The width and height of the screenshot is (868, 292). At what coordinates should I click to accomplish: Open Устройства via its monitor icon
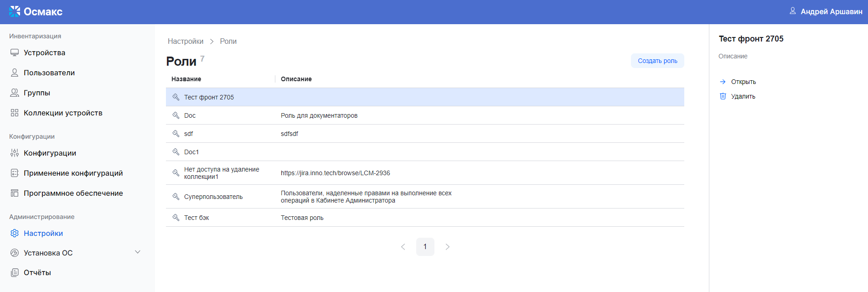click(15, 52)
